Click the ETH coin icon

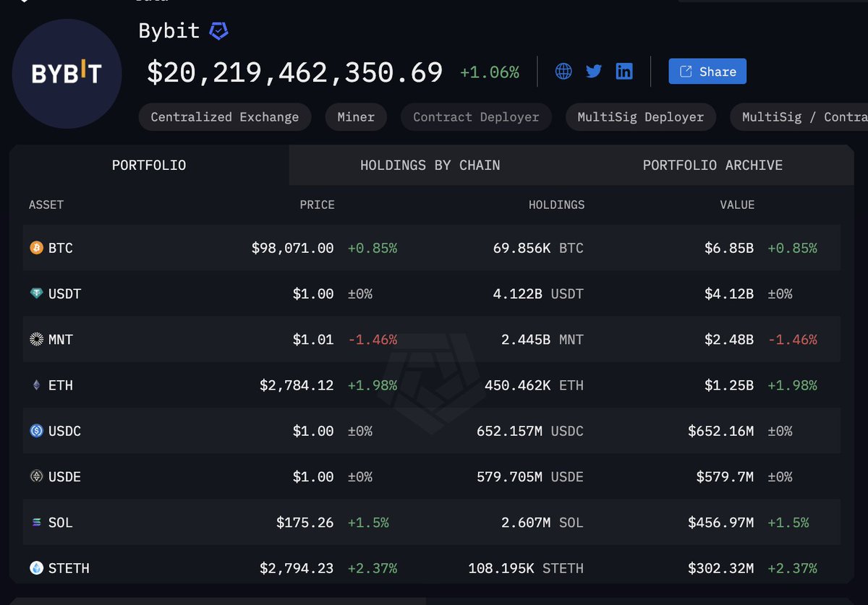coord(36,385)
